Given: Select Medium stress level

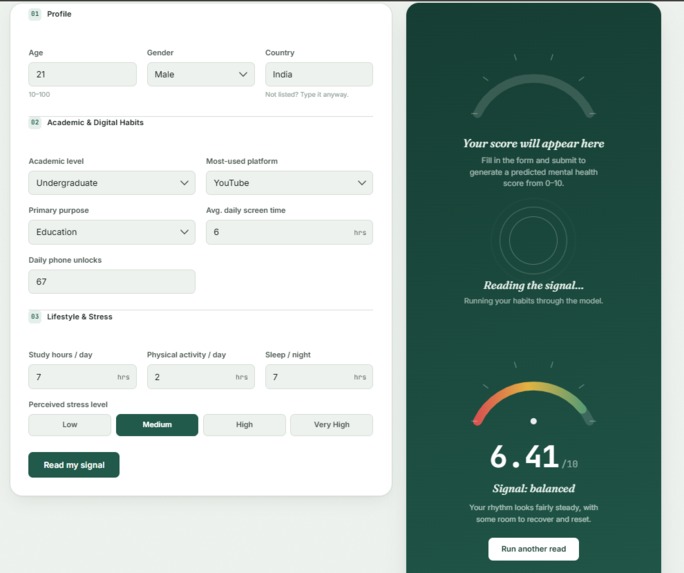Looking at the screenshot, I should tap(157, 425).
